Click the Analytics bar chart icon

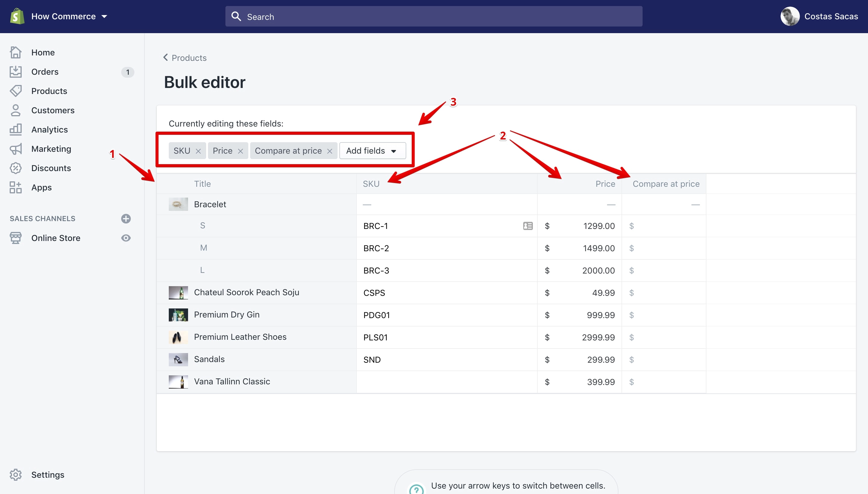(x=16, y=130)
